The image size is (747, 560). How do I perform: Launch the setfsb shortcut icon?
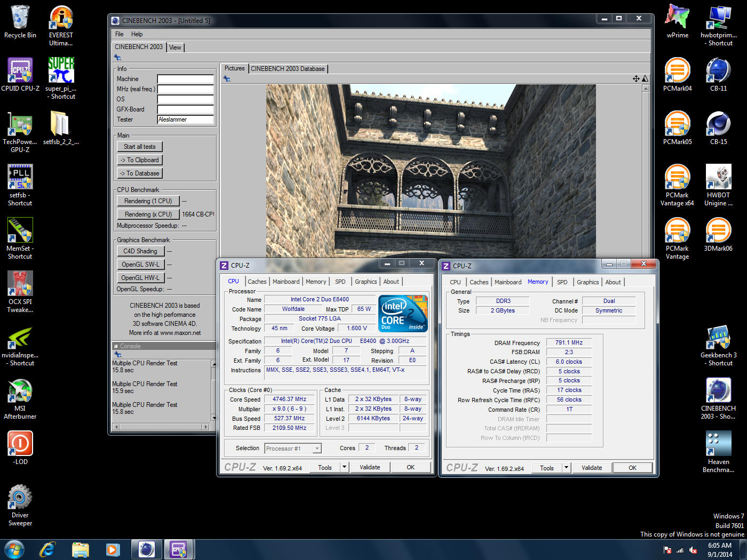tap(20, 185)
